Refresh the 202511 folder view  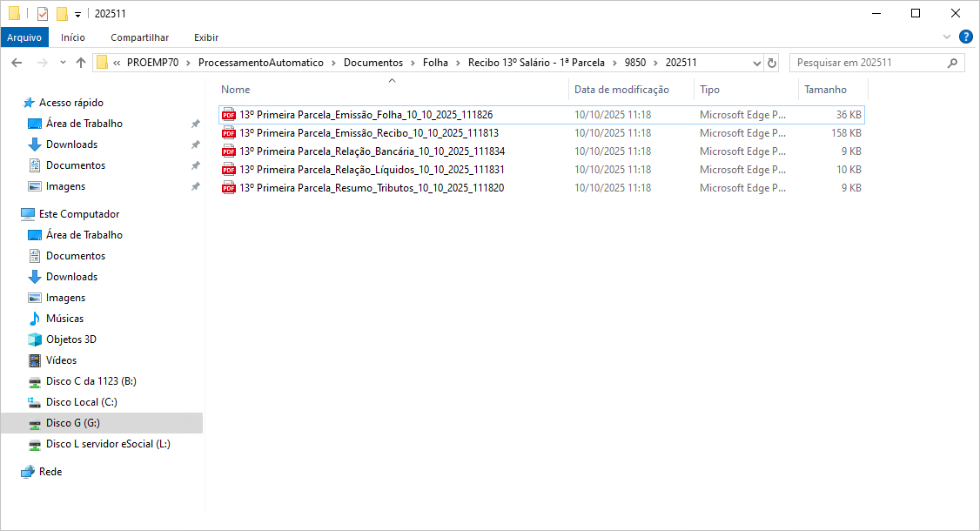[x=772, y=63]
